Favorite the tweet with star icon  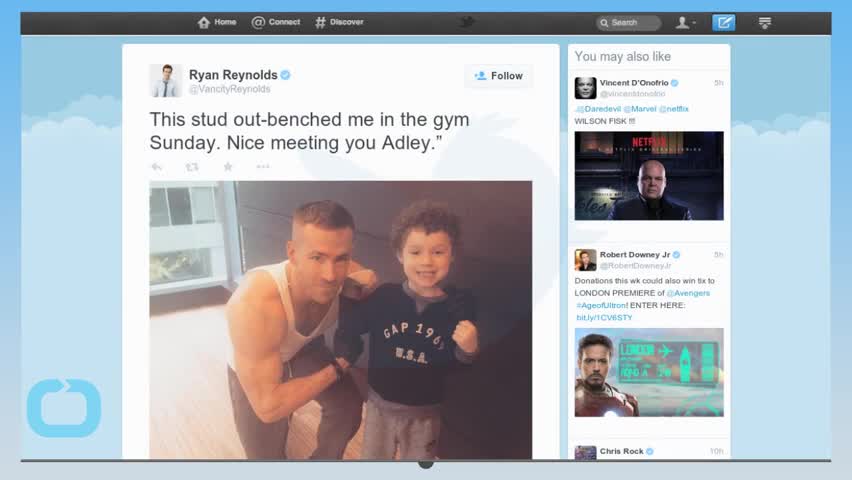(x=228, y=167)
